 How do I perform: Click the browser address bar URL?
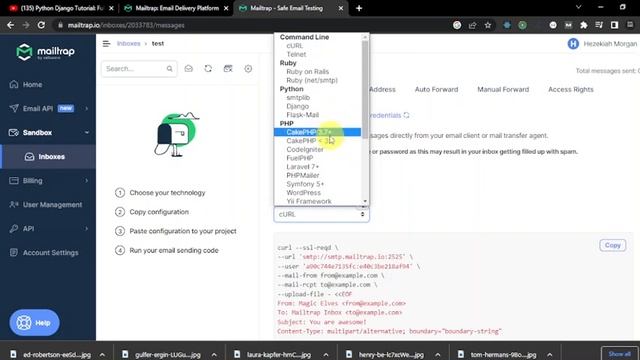click(x=126, y=25)
